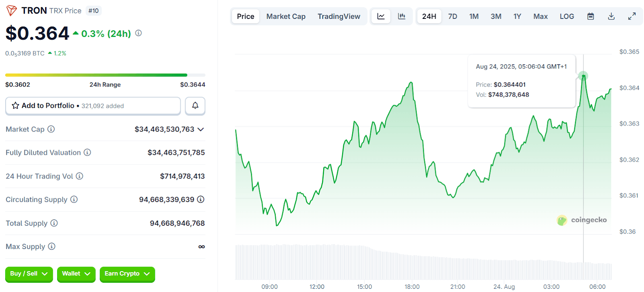
Task: Select 24H time range
Action: coord(429,16)
